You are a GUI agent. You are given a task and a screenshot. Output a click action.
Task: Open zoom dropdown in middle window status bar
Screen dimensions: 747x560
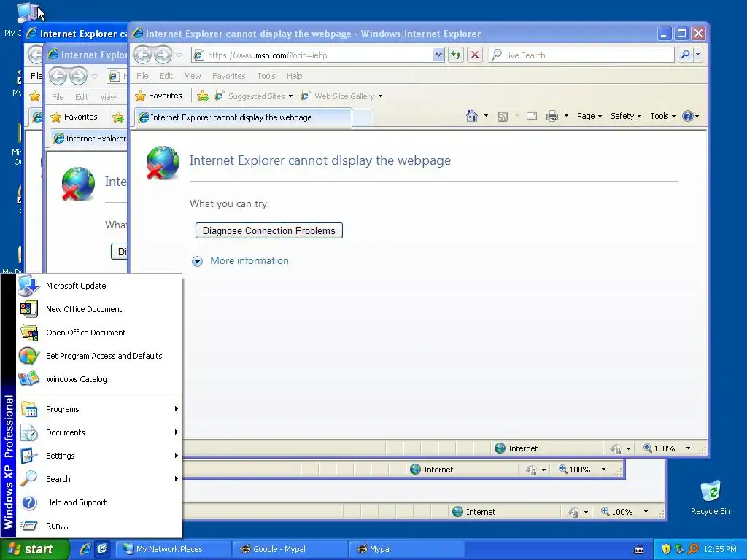(603, 469)
